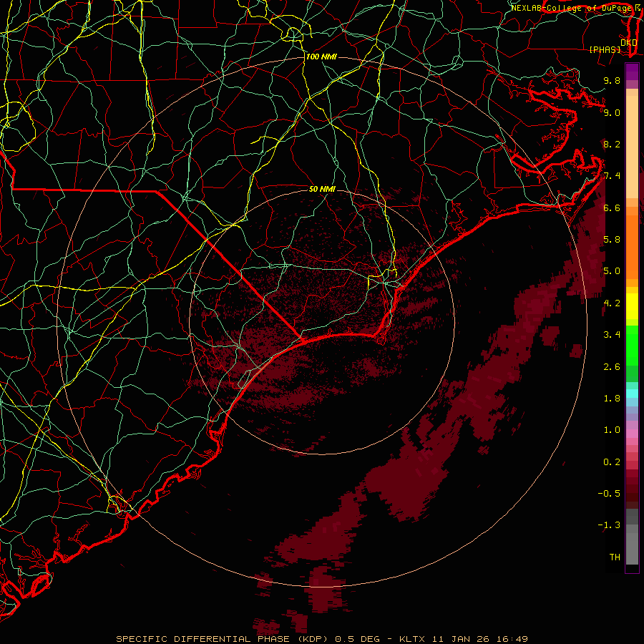Click the 4.2 value on the color scale

click(x=612, y=303)
